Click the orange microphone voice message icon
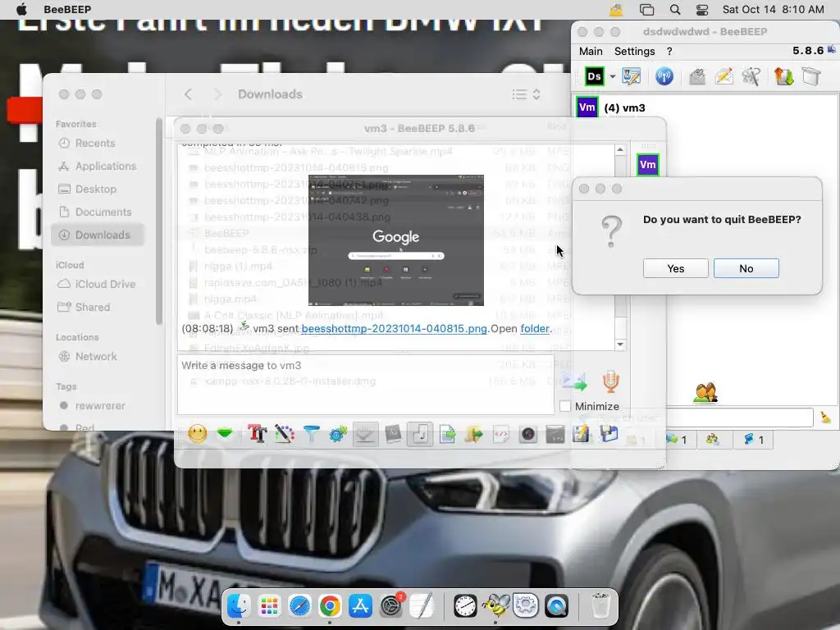Image resolution: width=840 pixels, height=630 pixels. (x=610, y=381)
